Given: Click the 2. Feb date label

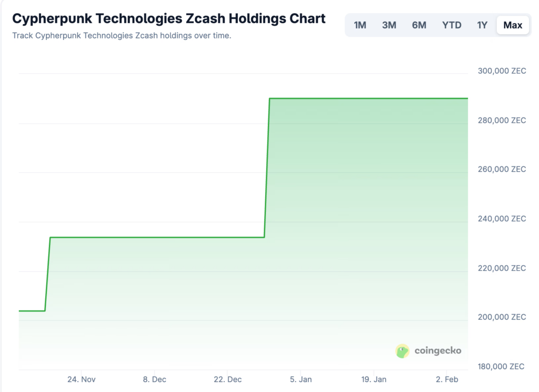Looking at the screenshot, I should pos(447,379).
